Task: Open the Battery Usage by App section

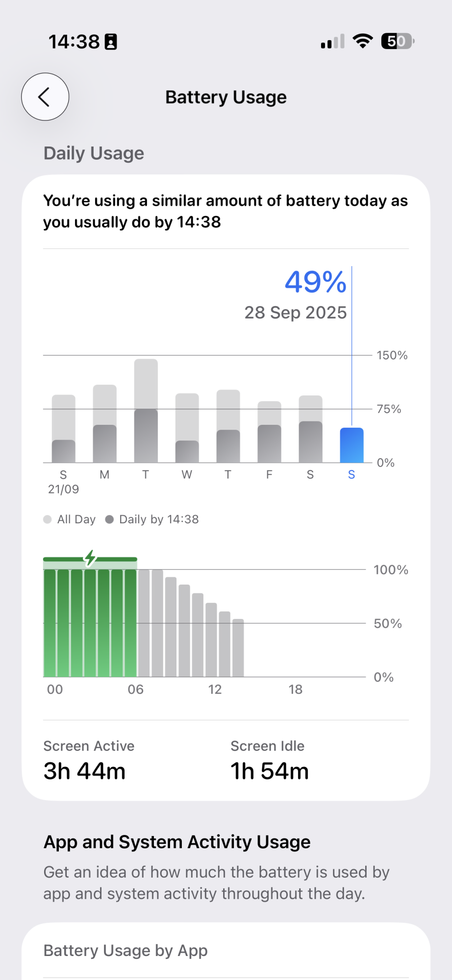Action: pos(226,951)
